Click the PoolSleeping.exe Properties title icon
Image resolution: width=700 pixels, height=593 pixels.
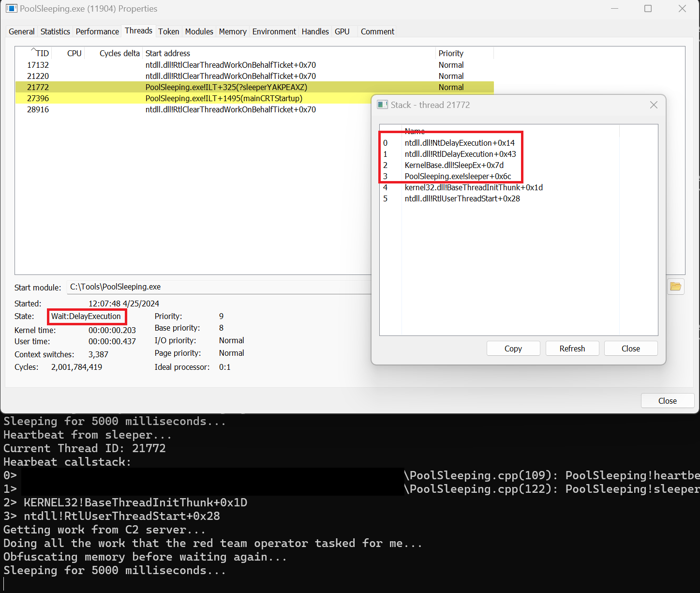(x=12, y=9)
